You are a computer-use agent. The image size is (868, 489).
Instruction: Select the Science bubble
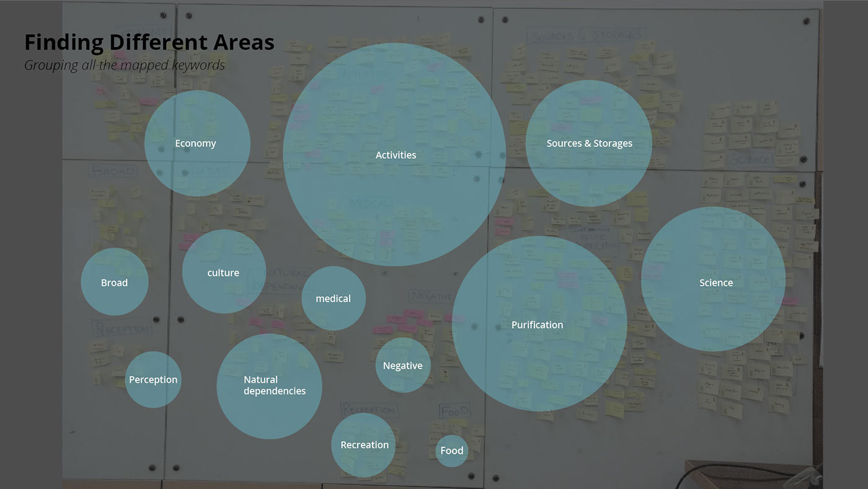point(713,279)
